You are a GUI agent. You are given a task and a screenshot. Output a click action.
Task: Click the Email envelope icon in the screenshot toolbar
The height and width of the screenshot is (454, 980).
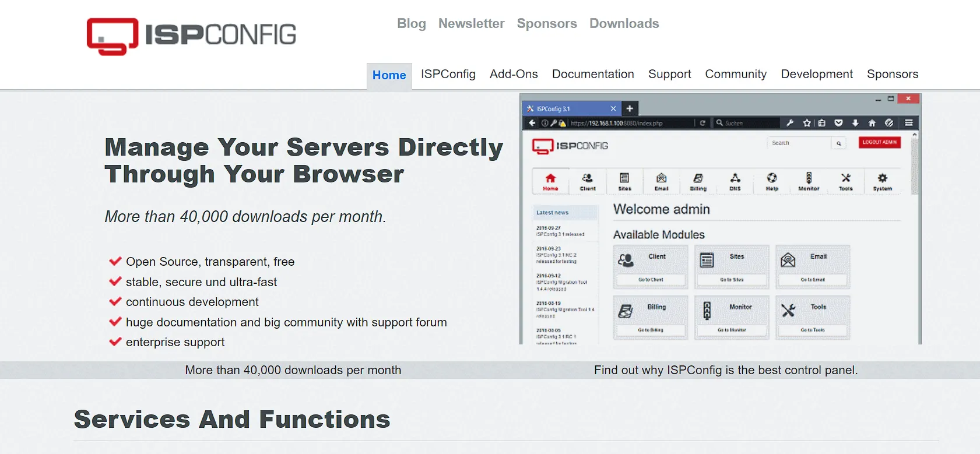coord(661,178)
